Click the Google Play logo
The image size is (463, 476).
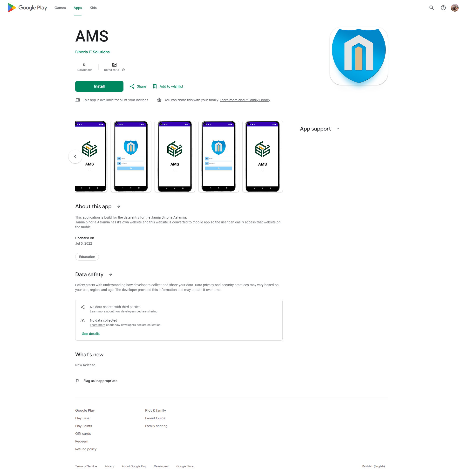click(27, 8)
